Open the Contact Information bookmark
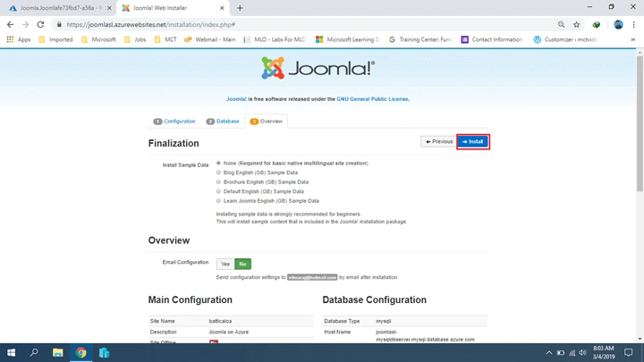 coord(492,39)
